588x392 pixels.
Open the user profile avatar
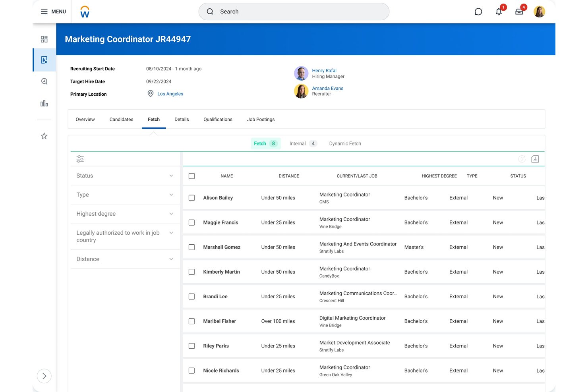[539, 12]
